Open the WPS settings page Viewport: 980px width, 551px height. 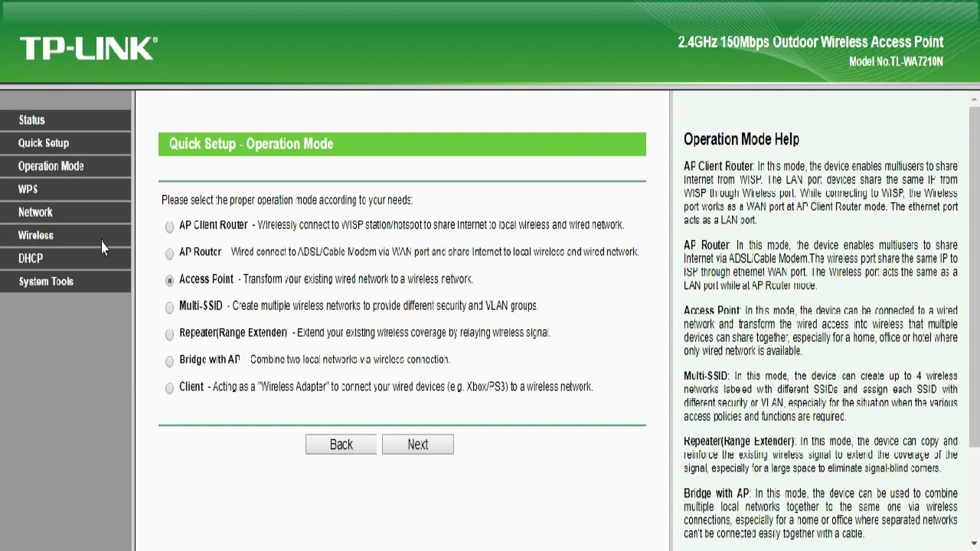66,189
